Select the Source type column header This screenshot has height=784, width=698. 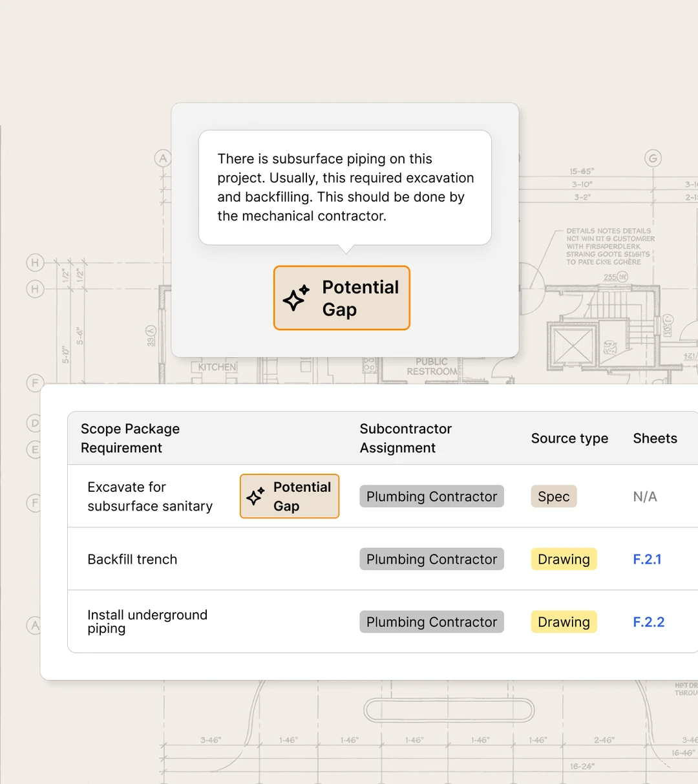(569, 438)
